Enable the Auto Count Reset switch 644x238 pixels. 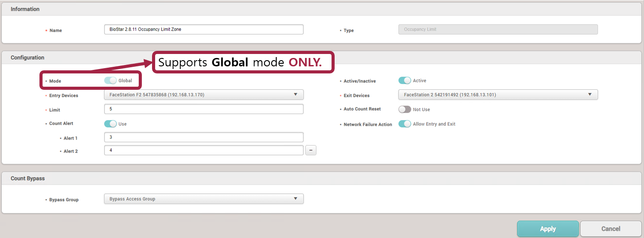coord(405,109)
